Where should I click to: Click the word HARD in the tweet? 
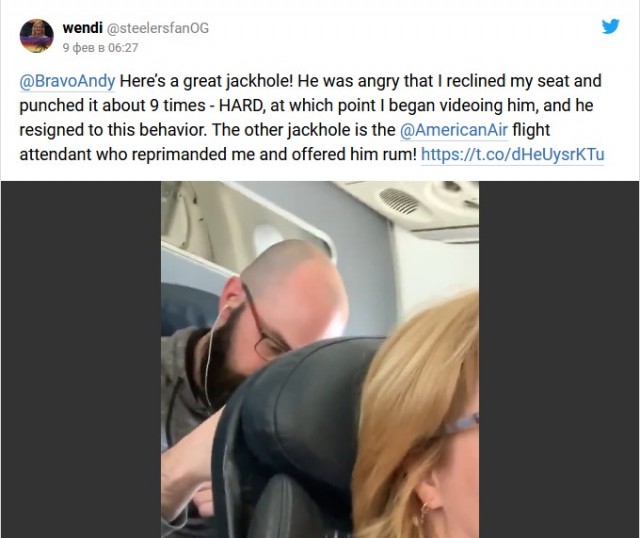tap(241, 105)
